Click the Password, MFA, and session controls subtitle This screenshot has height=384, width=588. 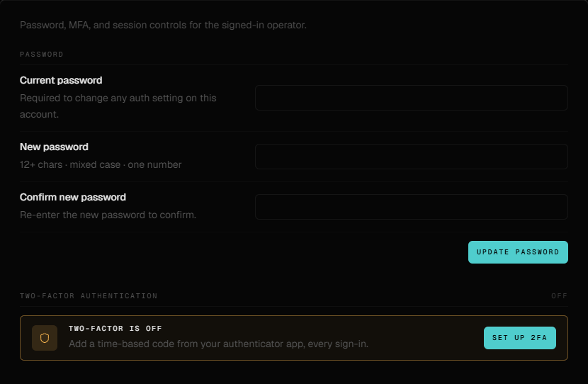[163, 25]
